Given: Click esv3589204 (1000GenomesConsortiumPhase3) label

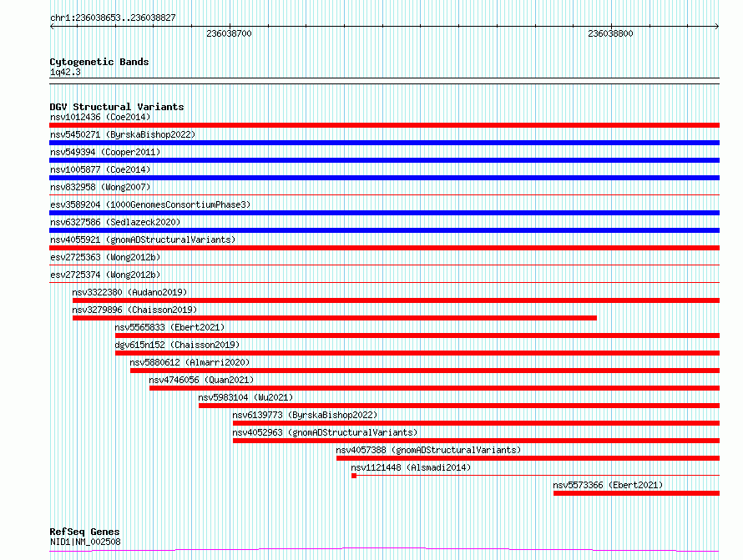Looking at the screenshot, I should pos(150,204).
